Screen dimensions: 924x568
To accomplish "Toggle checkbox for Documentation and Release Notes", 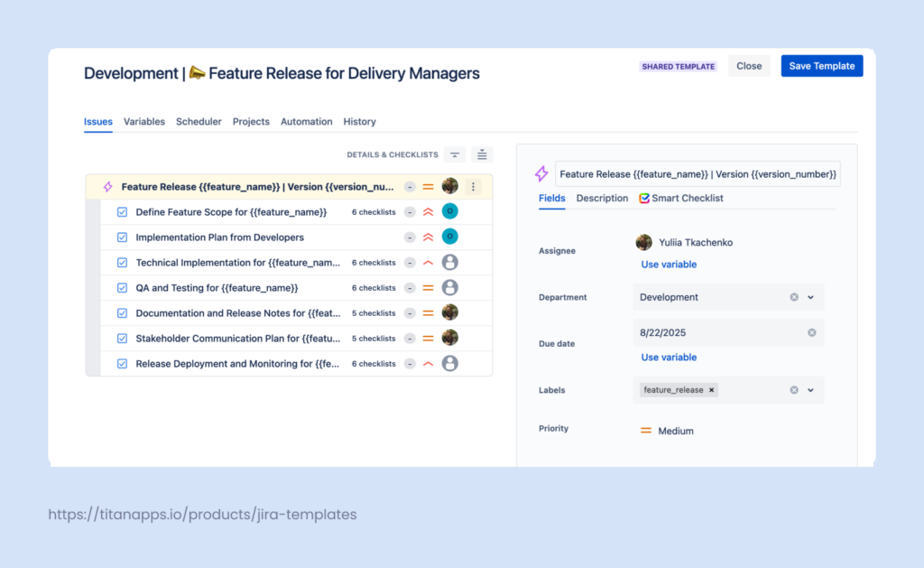I will coord(122,313).
